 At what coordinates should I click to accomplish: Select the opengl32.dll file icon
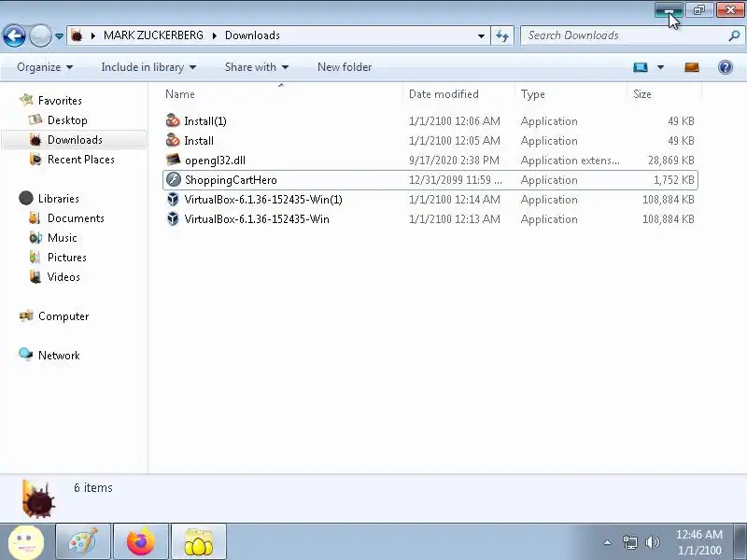click(x=173, y=160)
